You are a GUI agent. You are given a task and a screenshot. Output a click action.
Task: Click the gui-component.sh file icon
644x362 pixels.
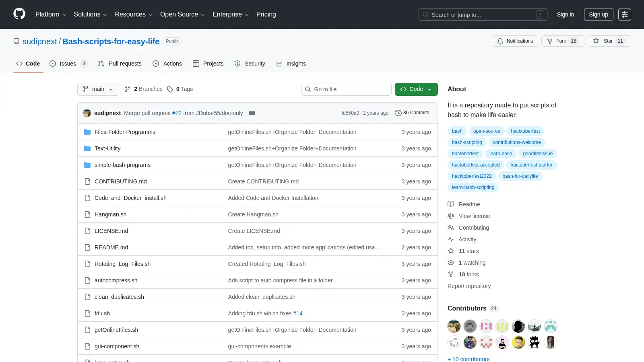coord(87,346)
